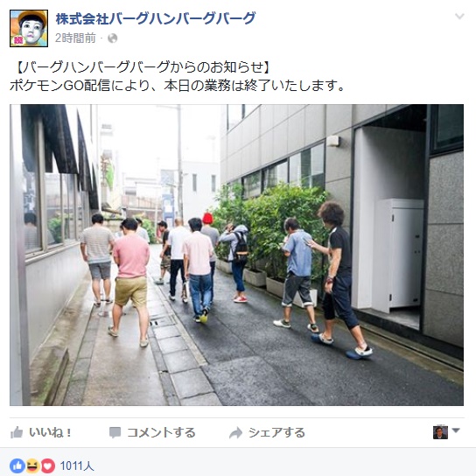Click the 2時間前 timestamp link
Image resolution: width=476 pixels, height=476 pixels.
[75, 38]
